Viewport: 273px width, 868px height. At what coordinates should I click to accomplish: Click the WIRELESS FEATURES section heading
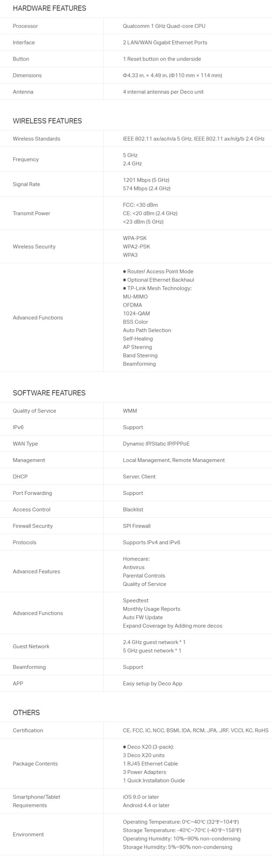tap(47, 121)
